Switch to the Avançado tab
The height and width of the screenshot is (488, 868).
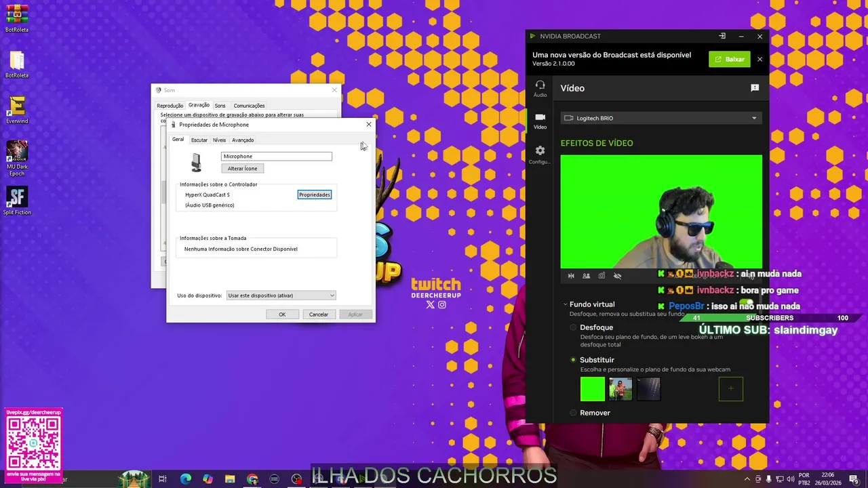pos(243,140)
